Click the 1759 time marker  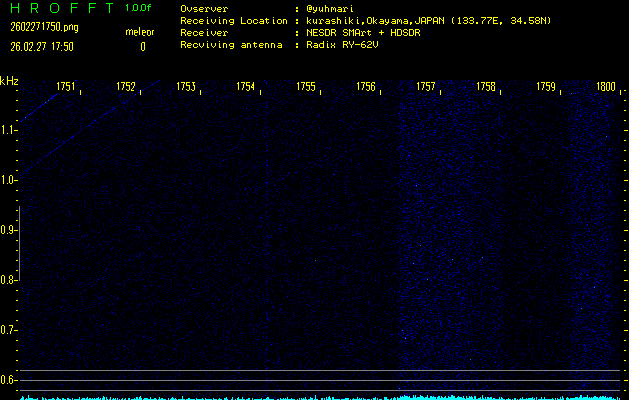tap(546, 87)
